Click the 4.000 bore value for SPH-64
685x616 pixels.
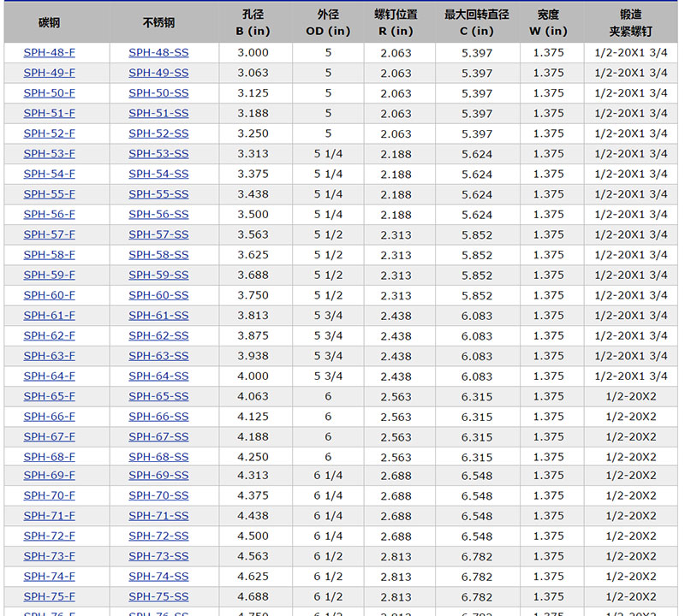[253, 376]
